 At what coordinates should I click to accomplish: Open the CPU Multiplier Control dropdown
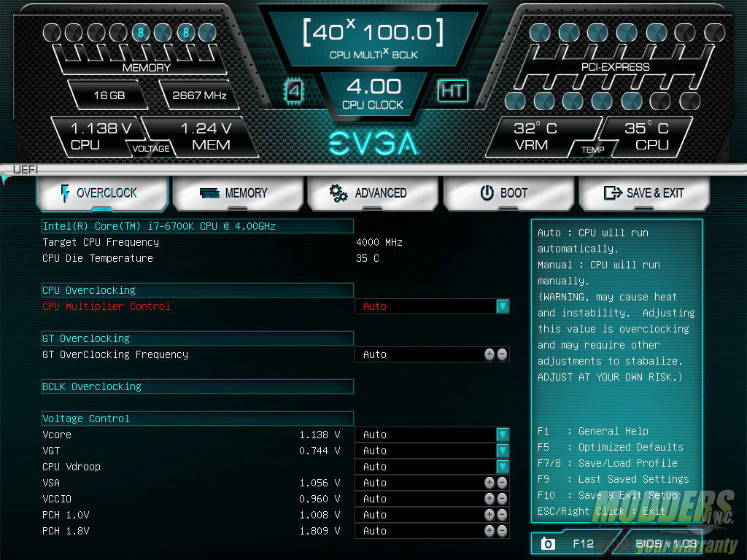(503, 306)
